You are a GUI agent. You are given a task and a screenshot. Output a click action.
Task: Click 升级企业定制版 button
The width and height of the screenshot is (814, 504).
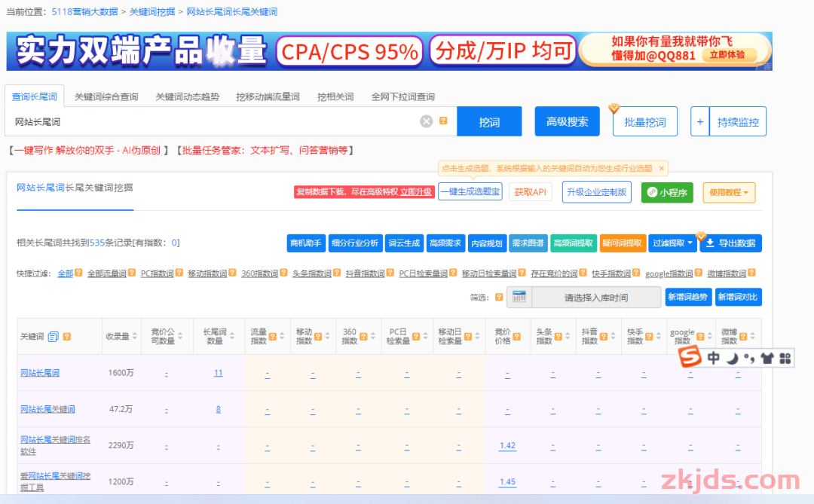[596, 192]
